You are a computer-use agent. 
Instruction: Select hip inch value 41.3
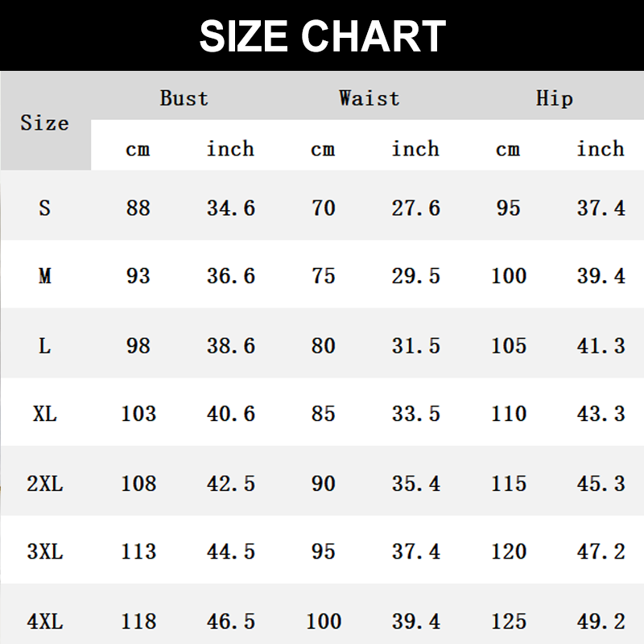point(601,345)
